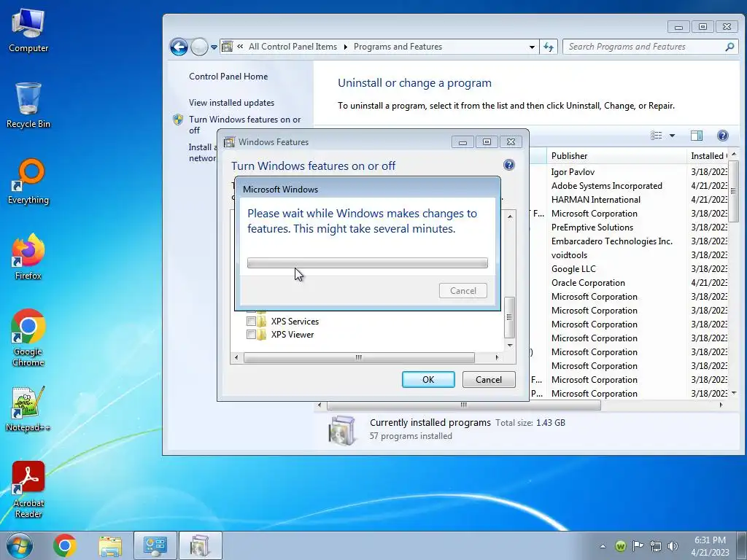Launch the Everything search shortcut
Screen dimensions: 747x560
coord(28,182)
